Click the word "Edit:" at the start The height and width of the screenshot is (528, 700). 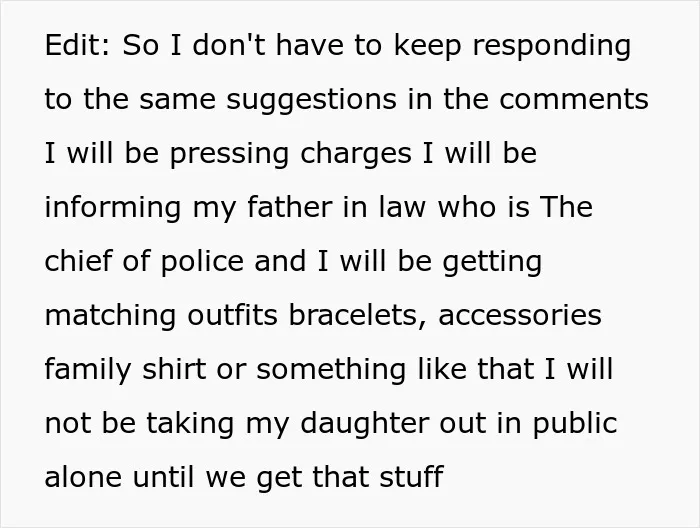pos(77,45)
